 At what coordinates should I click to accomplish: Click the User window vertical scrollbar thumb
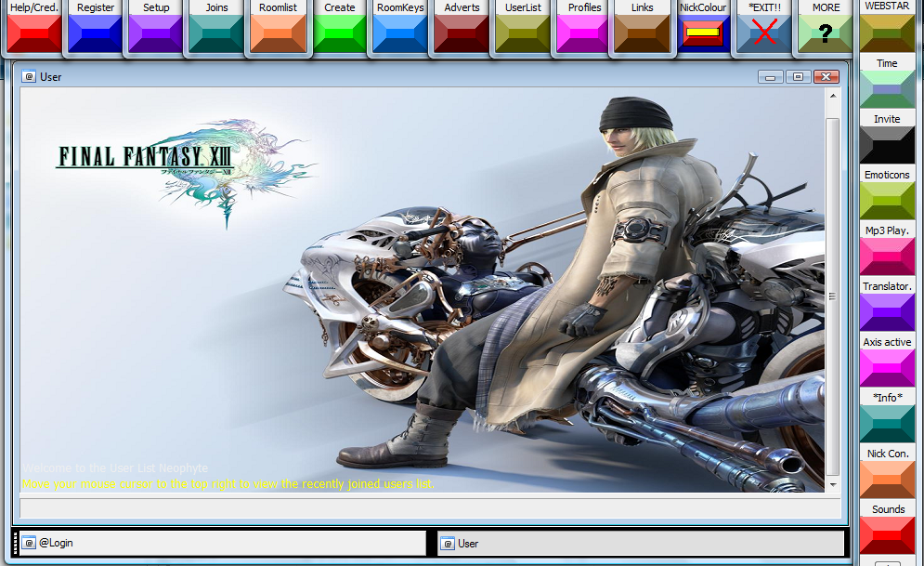pyautogui.click(x=833, y=296)
